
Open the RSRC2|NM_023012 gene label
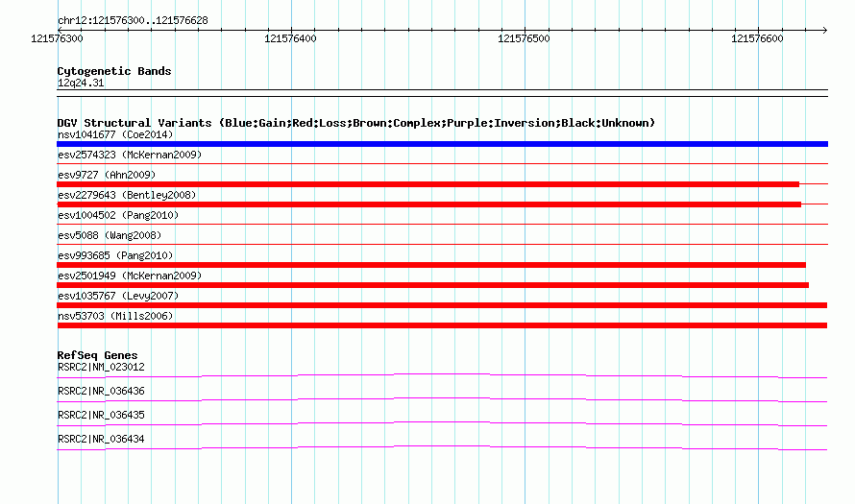point(101,368)
